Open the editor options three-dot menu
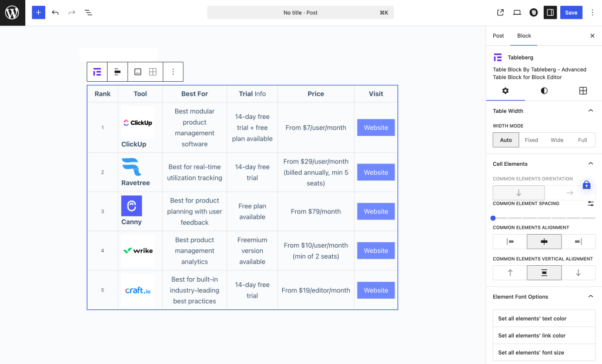The height and width of the screenshot is (364, 602). point(593,13)
